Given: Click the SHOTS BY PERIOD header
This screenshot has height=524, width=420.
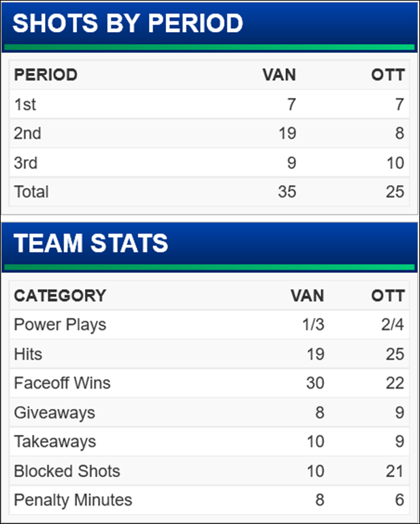Looking at the screenshot, I should click(128, 24).
